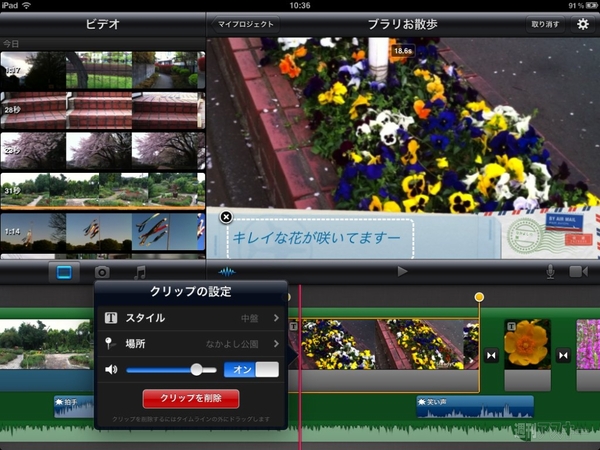600x450 pixels.
Task: Adjust the clip volume slider
Action: coord(171,370)
